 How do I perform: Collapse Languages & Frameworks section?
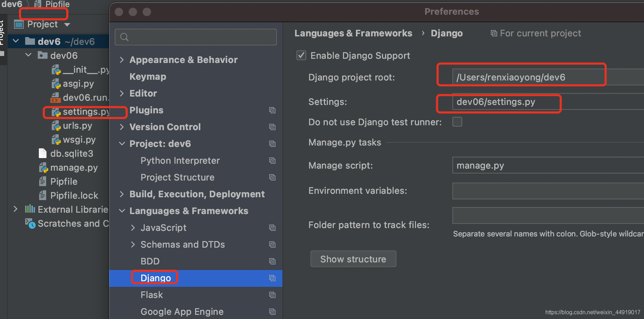coord(122,211)
